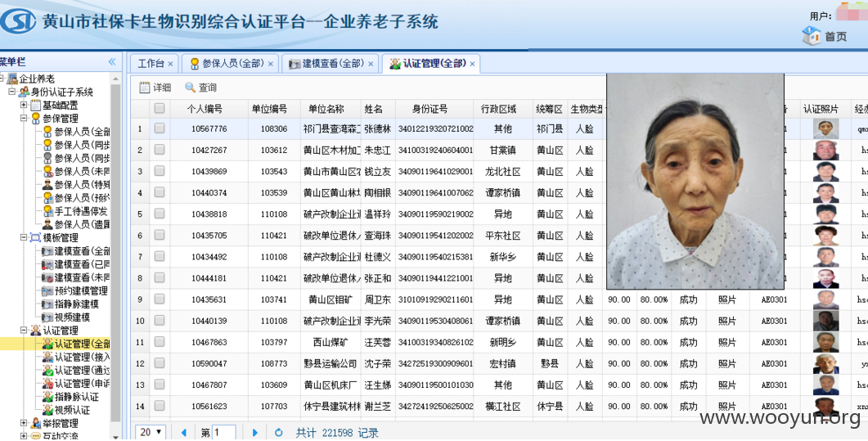Open 查询 search toolbar button
The image size is (868, 441).
pos(201,88)
